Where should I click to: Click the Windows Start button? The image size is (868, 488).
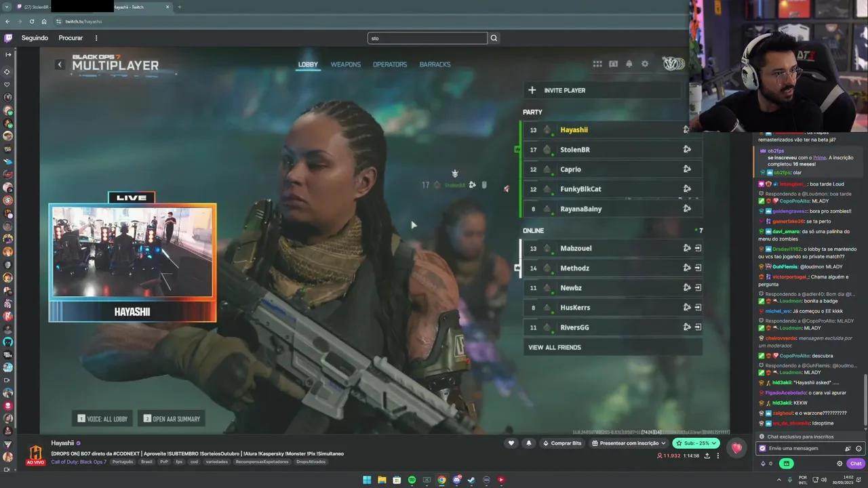[367, 480]
